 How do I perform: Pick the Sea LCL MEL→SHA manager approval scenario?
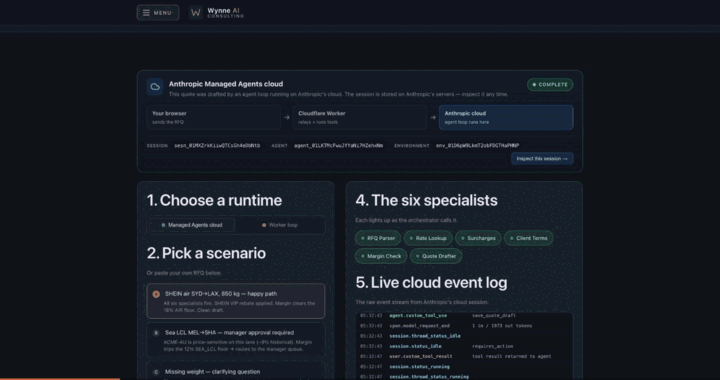tap(236, 340)
